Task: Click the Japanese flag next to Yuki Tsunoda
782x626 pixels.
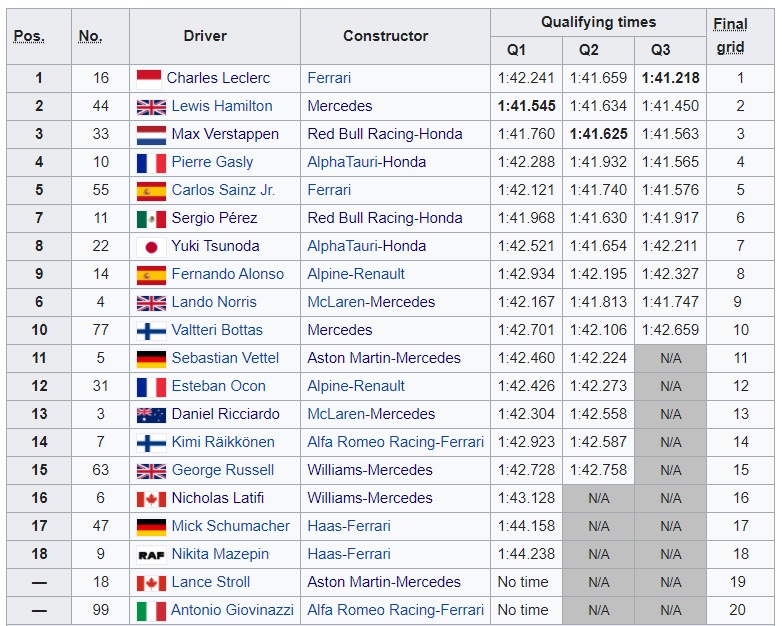Action: [x=151, y=246]
